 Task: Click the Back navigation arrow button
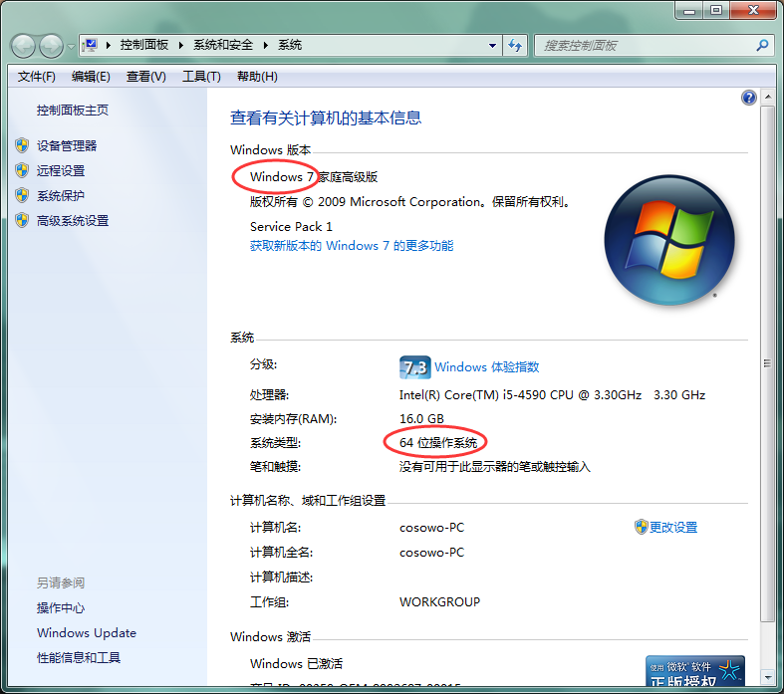[x=23, y=46]
